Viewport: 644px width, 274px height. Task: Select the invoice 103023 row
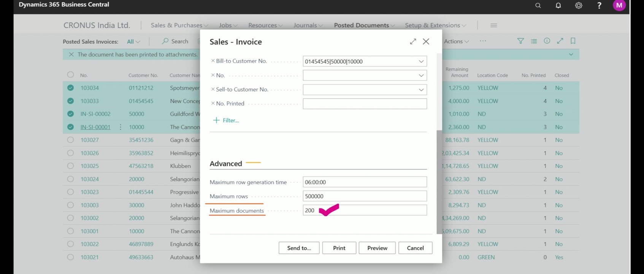click(70, 192)
